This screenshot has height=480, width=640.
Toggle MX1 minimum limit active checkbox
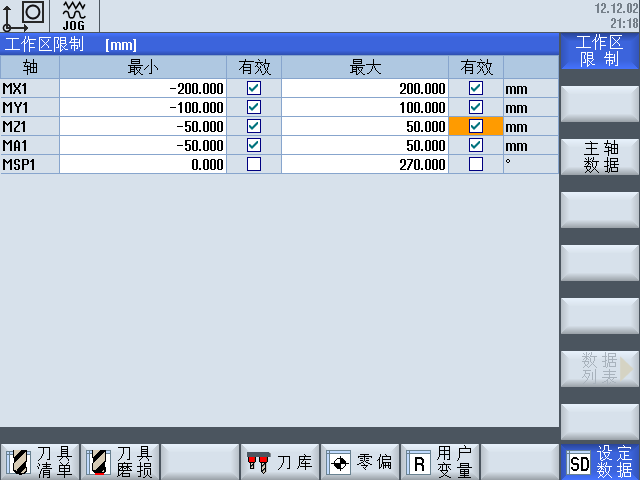pyautogui.click(x=253, y=88)
